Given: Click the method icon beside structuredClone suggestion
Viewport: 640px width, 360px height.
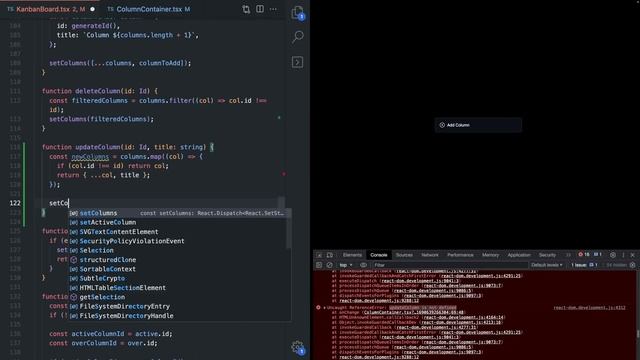Looking at the screenshot, I should point(73,260).
